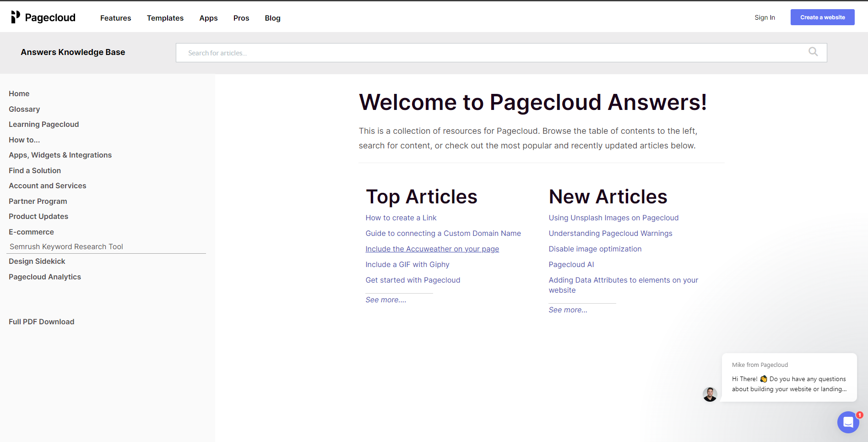
Task: Open the chat launcher bubble icon
Action: tap(848, 422)
